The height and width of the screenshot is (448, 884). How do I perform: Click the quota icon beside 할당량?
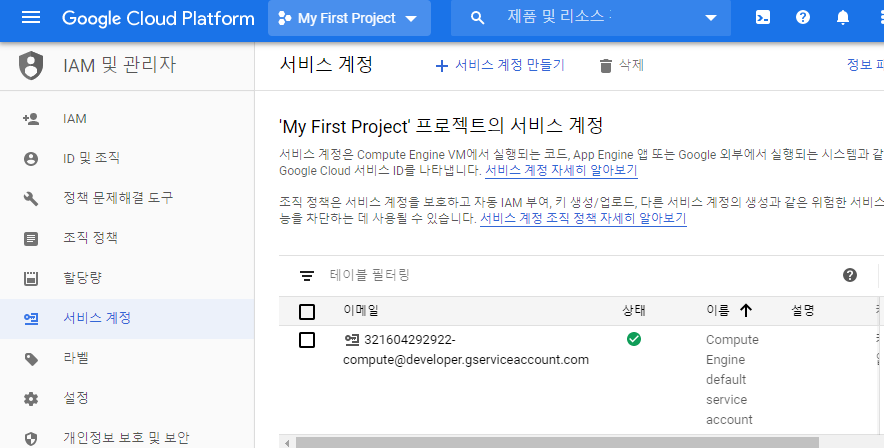tap(31, 278)
